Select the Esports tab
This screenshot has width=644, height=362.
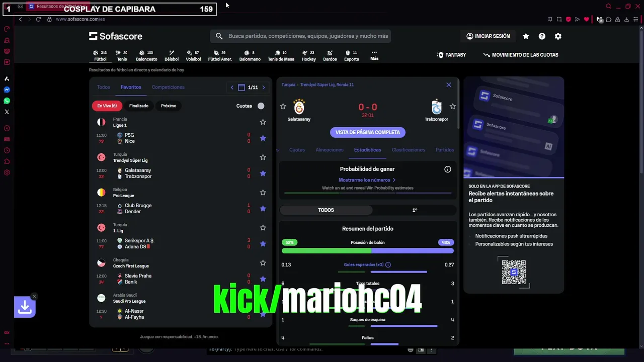click(x=351, y=56)
